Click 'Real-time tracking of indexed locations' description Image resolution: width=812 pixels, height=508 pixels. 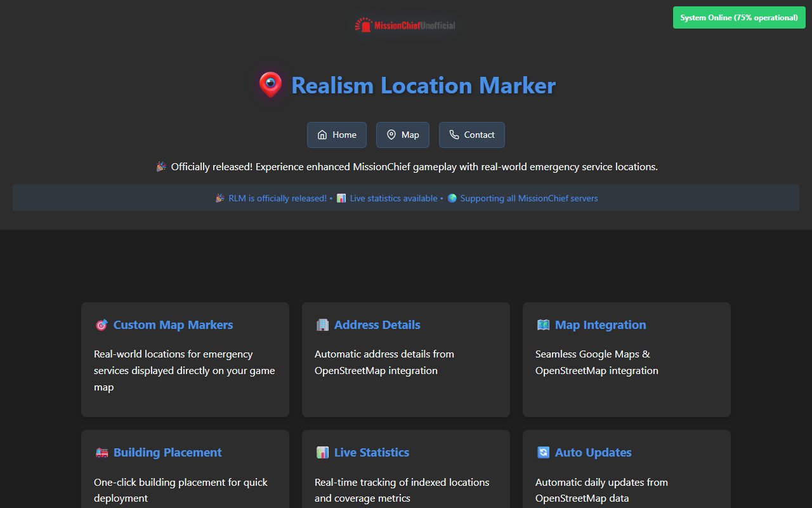[x=402, y=490]
